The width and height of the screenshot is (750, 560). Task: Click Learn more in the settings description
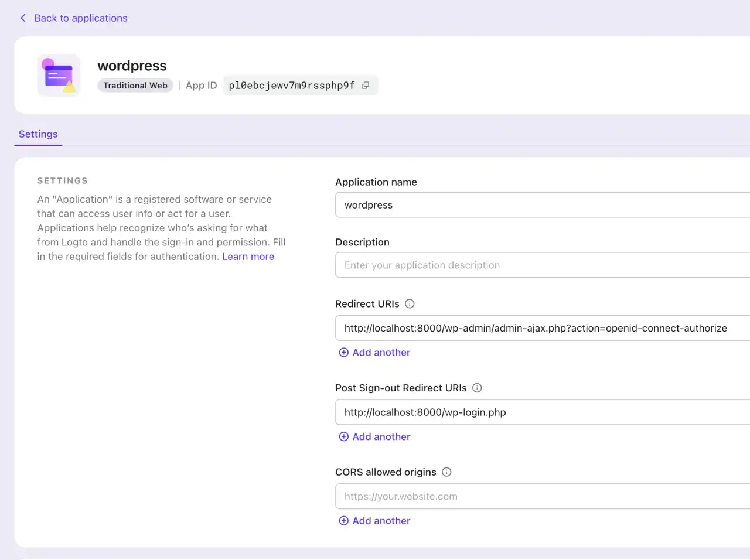[248, 256]
